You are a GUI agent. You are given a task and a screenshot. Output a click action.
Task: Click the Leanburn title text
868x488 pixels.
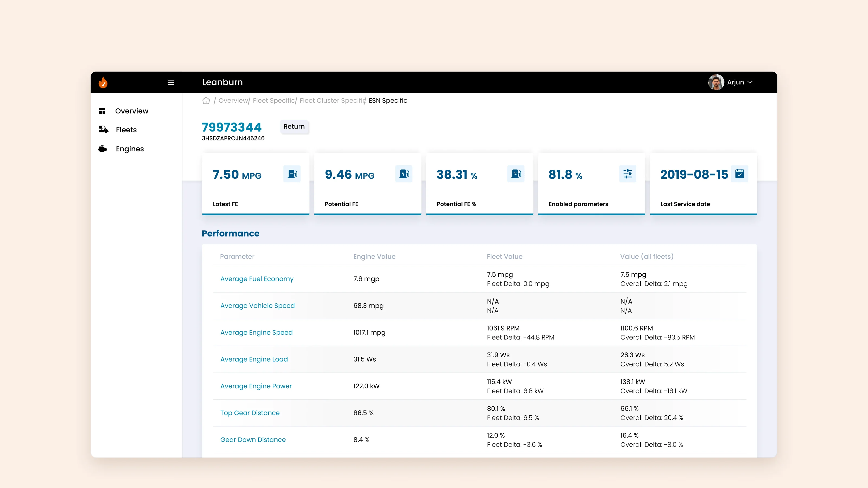tap(222, 82)
